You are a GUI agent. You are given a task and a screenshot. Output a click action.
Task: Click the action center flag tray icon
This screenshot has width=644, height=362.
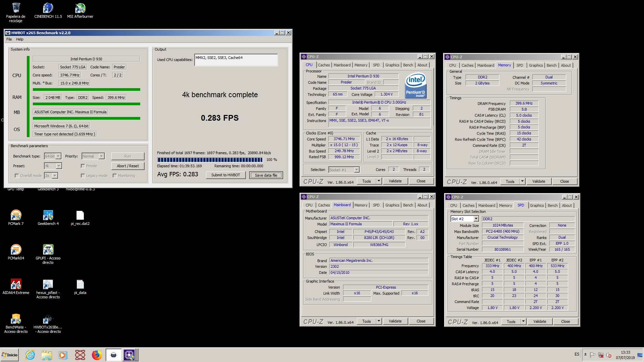point(593,355)
